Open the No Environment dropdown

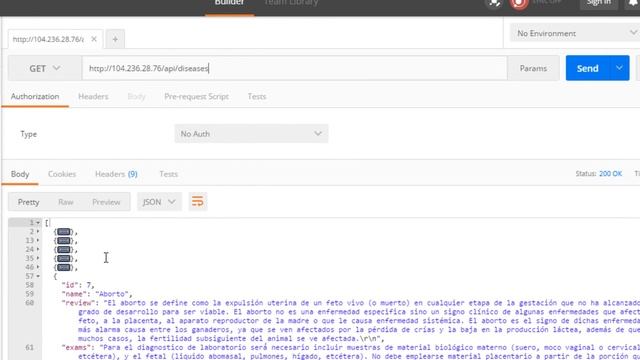point(575,33)
